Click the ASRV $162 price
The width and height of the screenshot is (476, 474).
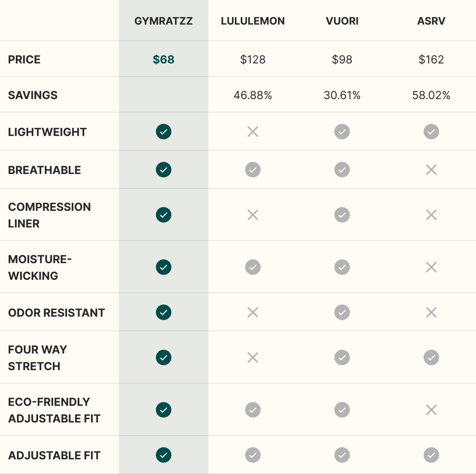click(x=431, y=59)
